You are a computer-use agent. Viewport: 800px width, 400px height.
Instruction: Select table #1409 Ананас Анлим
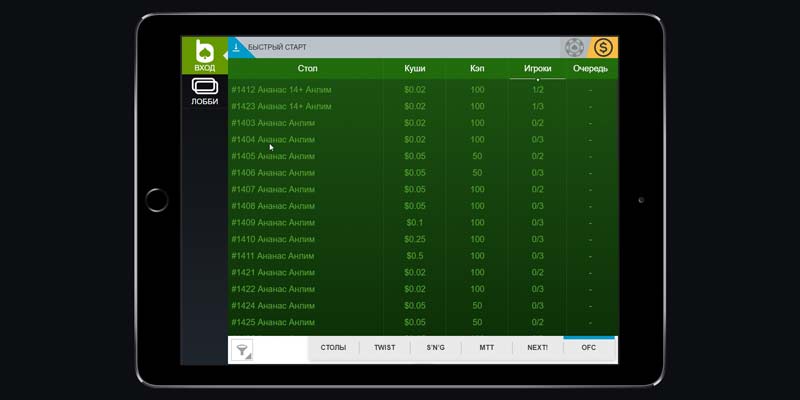[x=423, y=222]
